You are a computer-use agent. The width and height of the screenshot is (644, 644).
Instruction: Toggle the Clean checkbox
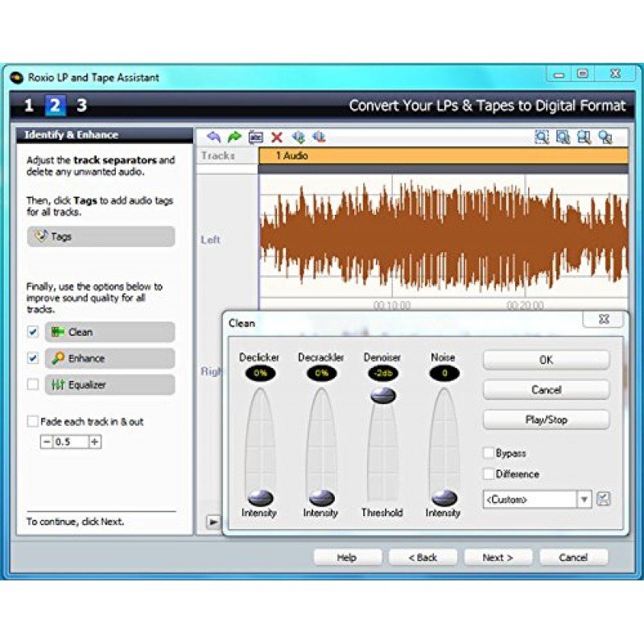coord(32,332)
